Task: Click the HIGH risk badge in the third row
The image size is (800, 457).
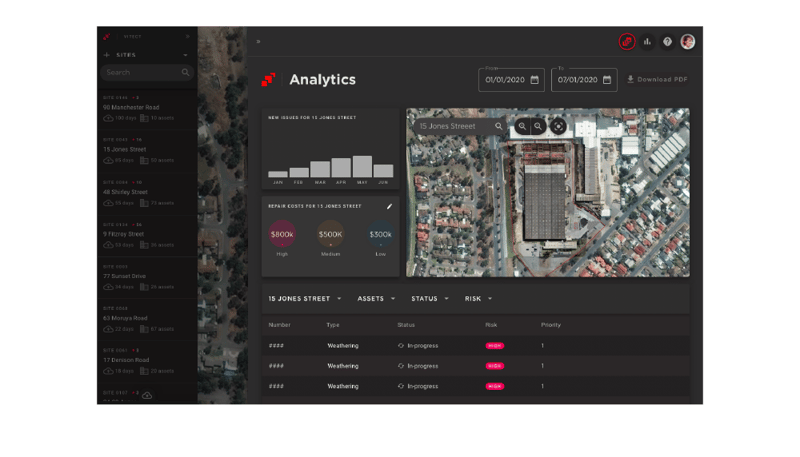Action: click(494, 387)
